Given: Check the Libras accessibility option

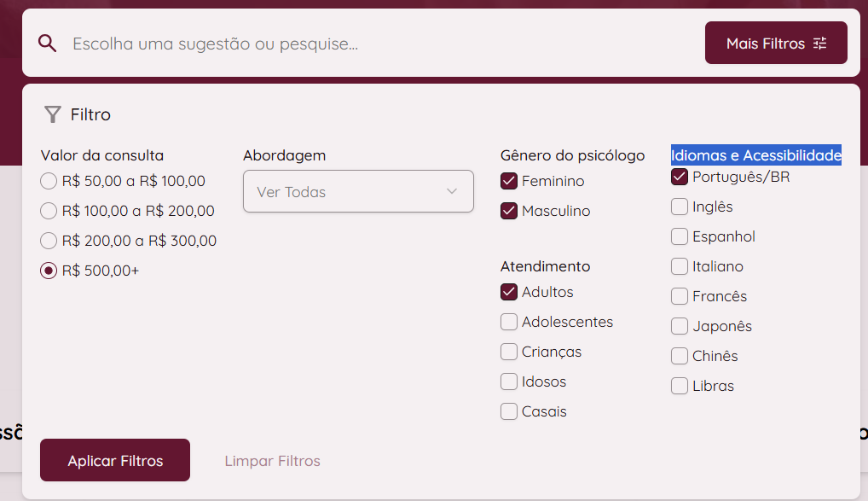Looking at the screenshot, I should 680,386.
